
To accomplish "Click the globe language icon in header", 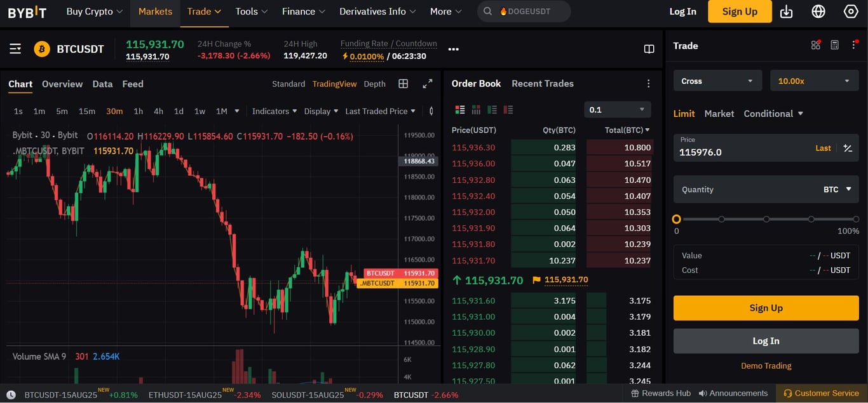I will [818, 11].
